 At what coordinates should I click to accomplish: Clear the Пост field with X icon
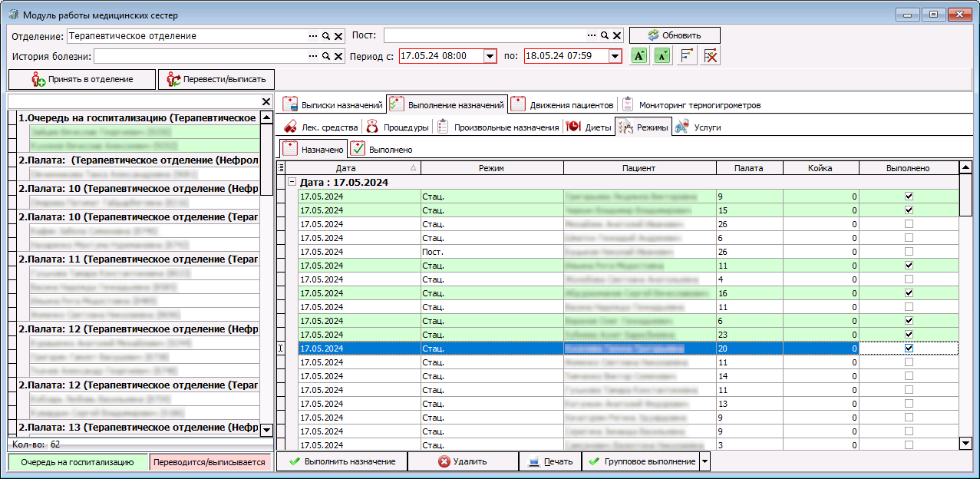click(617, 36)
